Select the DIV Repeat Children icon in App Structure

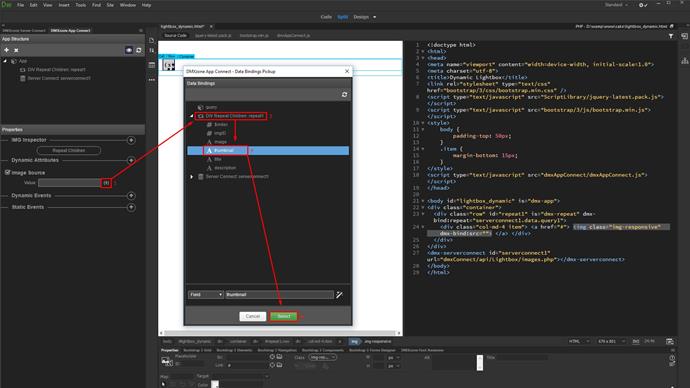[22, 70]
